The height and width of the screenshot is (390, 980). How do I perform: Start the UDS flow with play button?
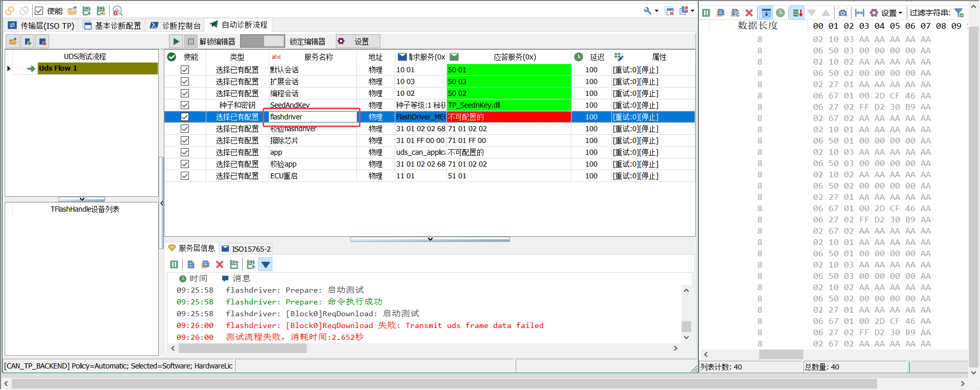coord(176,42)
